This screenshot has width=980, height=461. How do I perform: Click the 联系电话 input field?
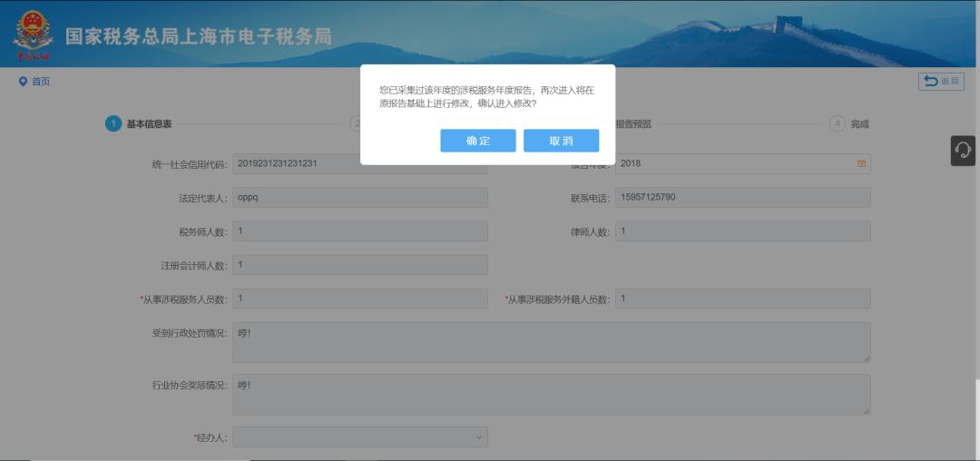click(742, 198)
